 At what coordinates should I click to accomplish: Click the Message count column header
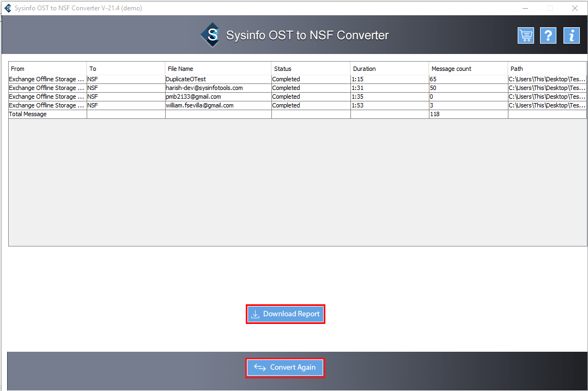pos(468,69)
